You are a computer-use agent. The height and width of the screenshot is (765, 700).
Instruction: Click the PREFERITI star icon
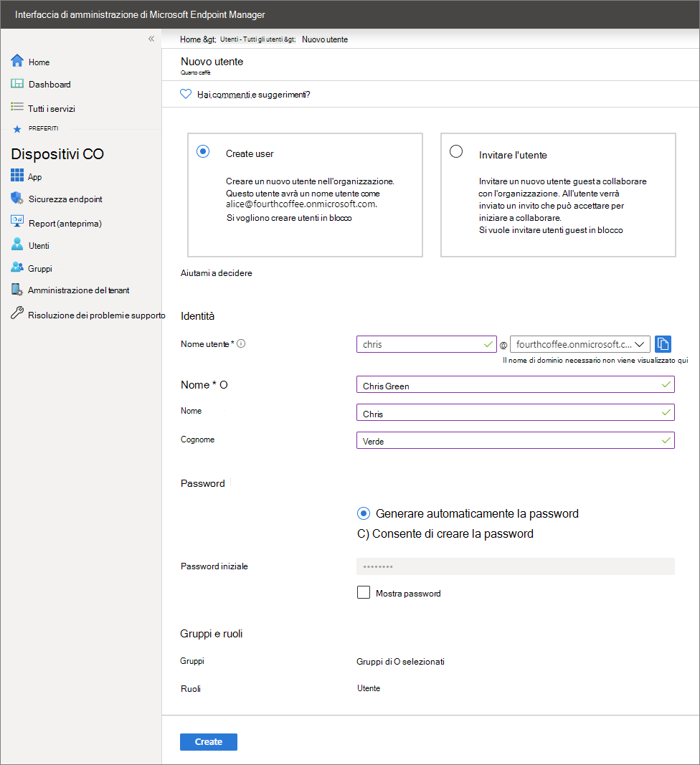[x=17, y=129]
